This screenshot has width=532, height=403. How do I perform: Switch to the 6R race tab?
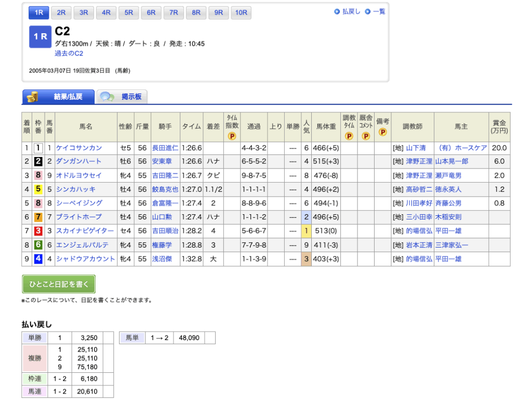pos(151,12)
